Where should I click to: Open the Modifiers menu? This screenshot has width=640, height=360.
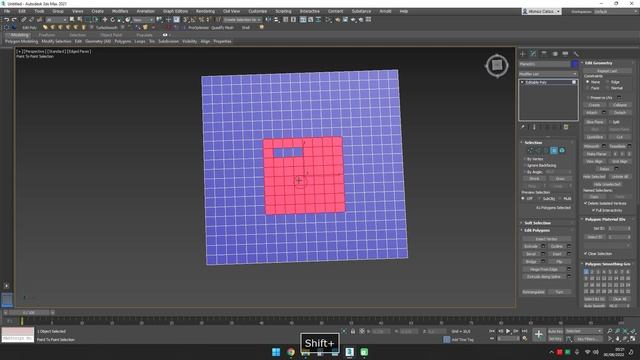[120, 11]
